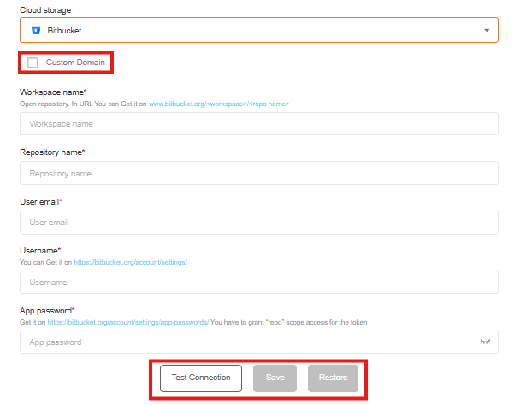Open the Cloud storage combo box showing Bitbucket
Screen dimensions: 532x405
pyautogui.click(x=258, y=30)
